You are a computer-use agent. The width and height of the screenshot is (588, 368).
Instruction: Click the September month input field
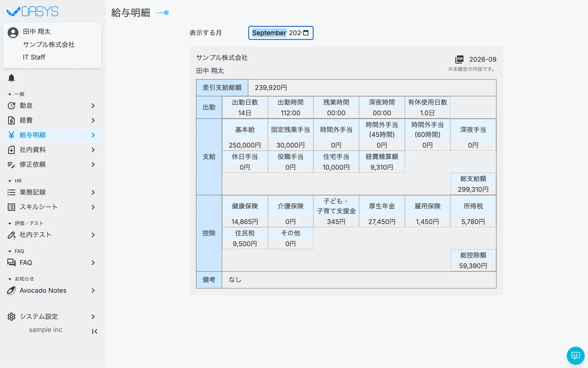click(x=281, y=33)
